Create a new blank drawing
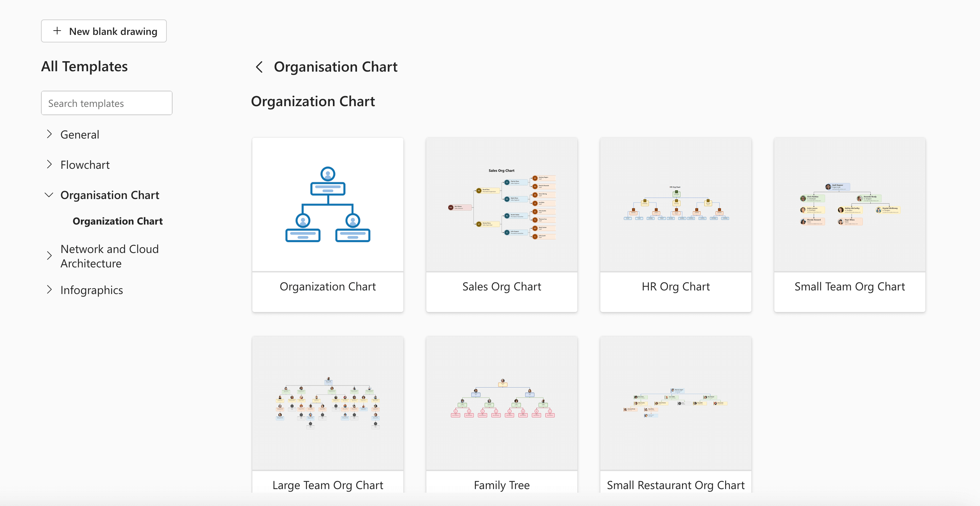The width and height of the screenshot is (980, 506). point(104,31)
